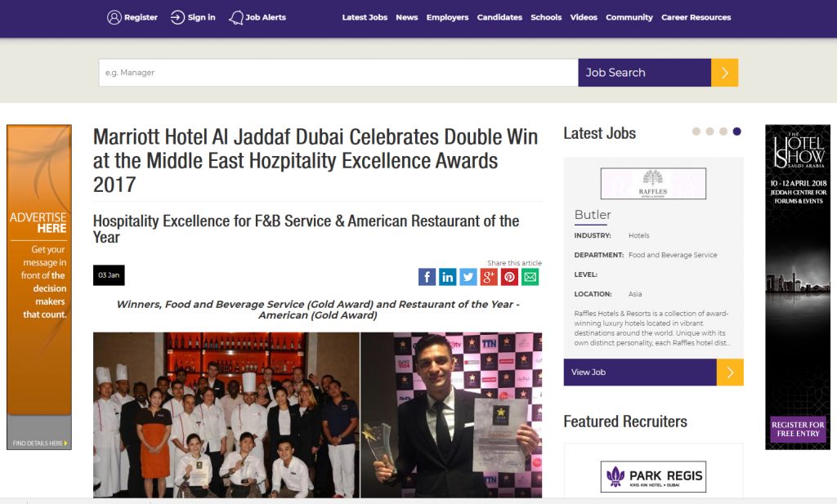Share the article on LinkedIn
This screenshot has width=837, height=504.
447,277
